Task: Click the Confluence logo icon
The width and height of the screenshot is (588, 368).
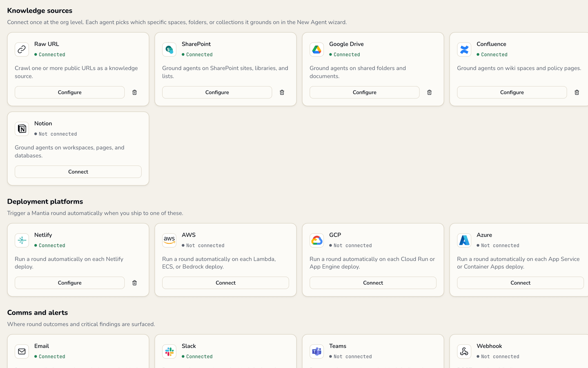Action: (464, 49)
